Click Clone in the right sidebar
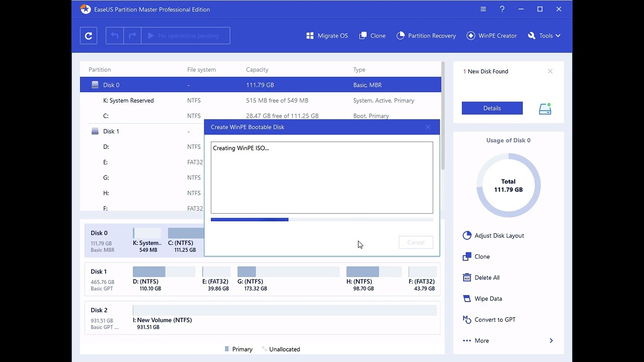 [x=476, y=256]
